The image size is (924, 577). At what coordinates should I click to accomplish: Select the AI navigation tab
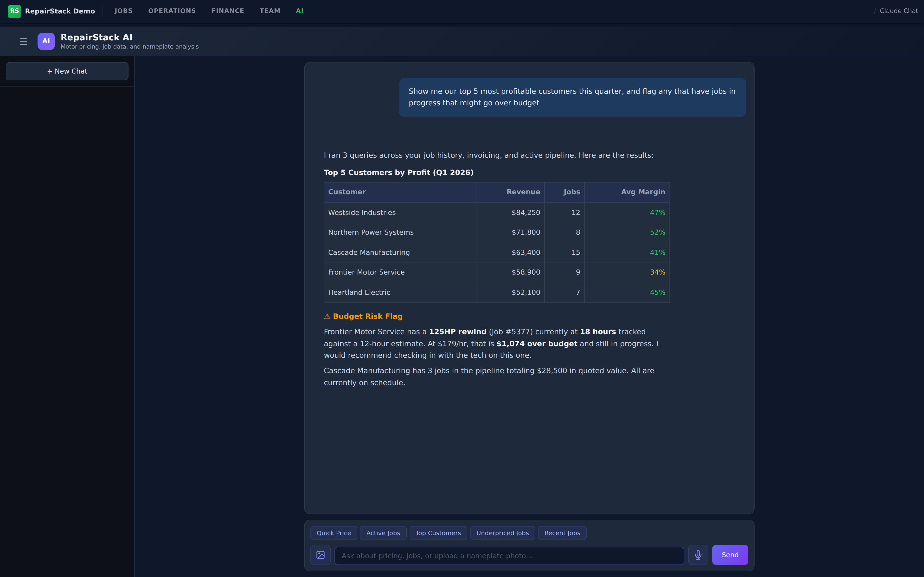pos(299,11)
